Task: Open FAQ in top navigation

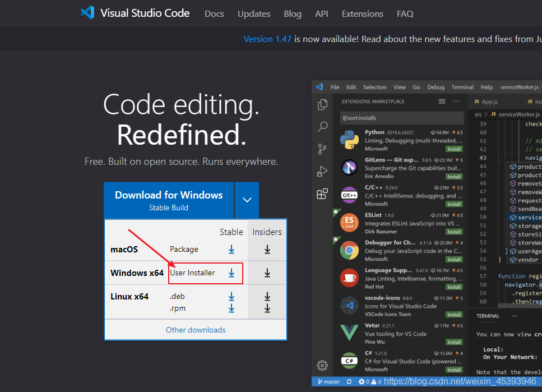Action: pyautogui.click(x=405, y=14)
